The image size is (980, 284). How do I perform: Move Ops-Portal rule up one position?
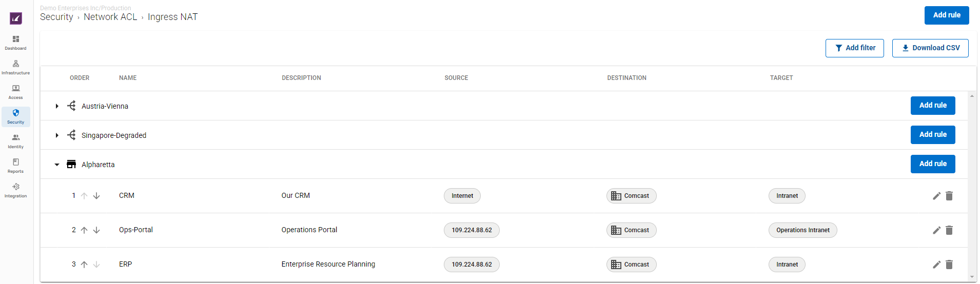pos(84,230)
